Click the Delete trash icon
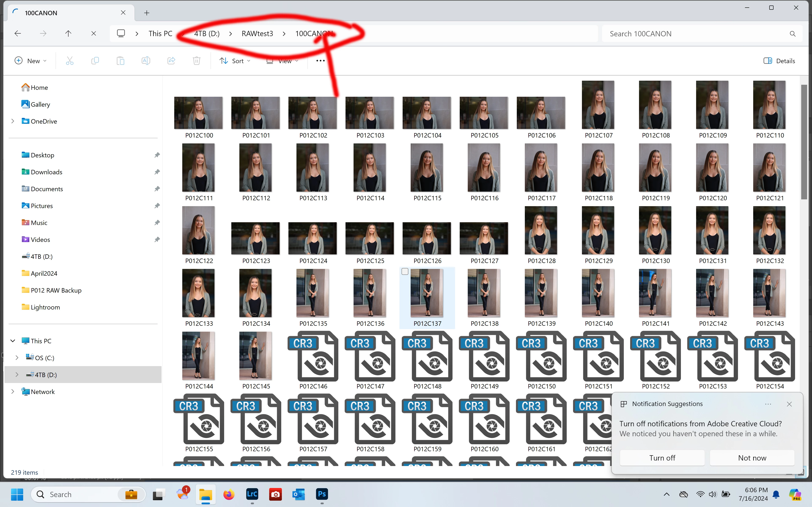 point(197,61)
